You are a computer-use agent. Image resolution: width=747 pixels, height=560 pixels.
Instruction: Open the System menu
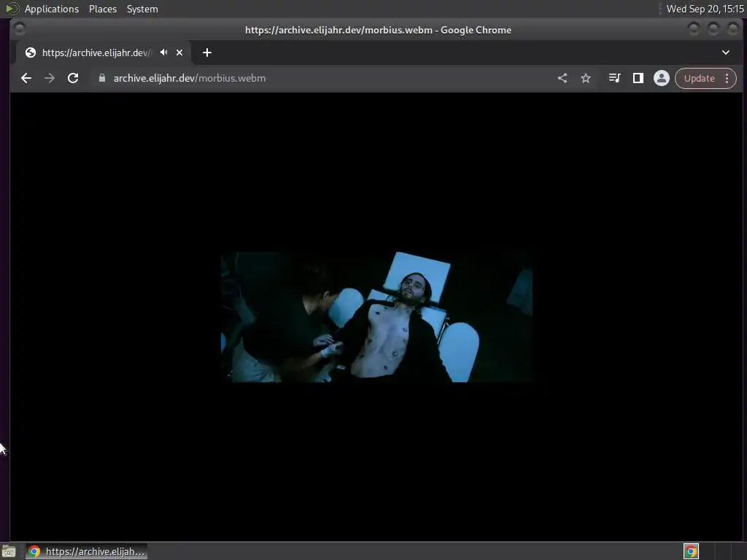point(142,9)
